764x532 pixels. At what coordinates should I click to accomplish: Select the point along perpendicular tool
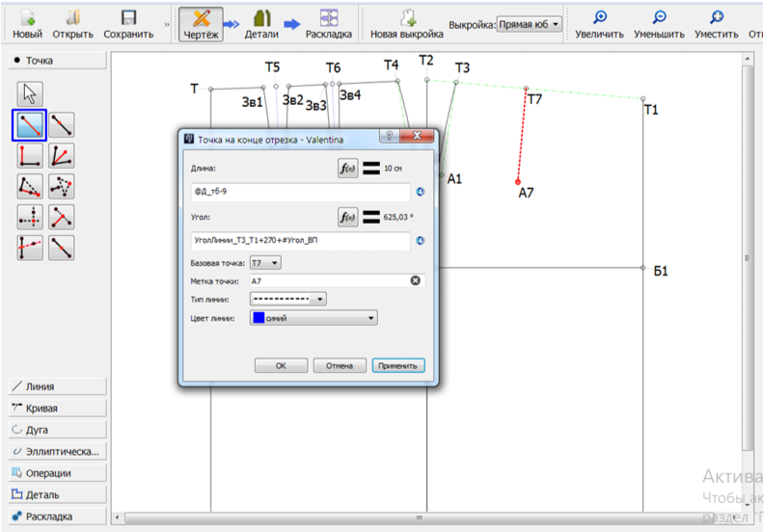(30, 156)
